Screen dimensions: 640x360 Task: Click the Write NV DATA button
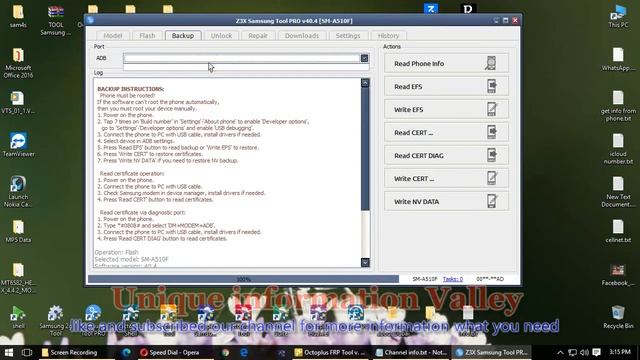[x=446, y=201]
